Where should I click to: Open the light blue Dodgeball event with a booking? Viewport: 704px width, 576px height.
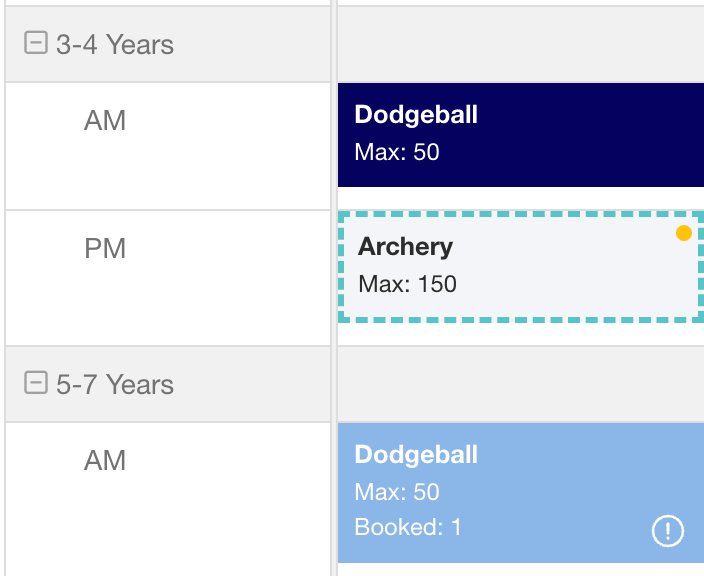[521, 492]
